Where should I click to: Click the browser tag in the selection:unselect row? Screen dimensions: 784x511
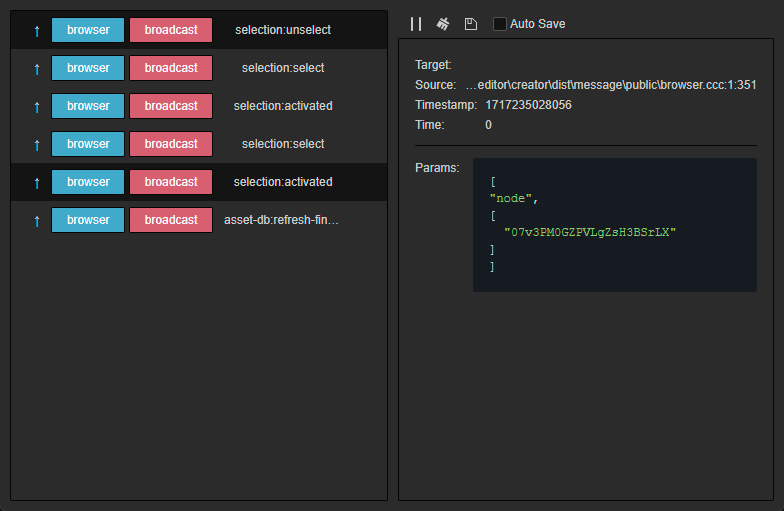click(88, 30)
